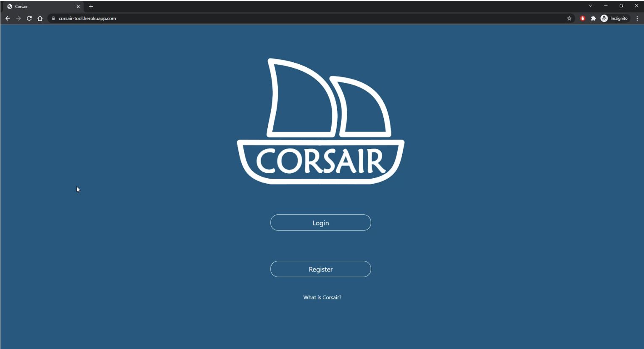Screen dimensions: 644x349
Task: Click the browser home icon
Action: coord(40,18)
